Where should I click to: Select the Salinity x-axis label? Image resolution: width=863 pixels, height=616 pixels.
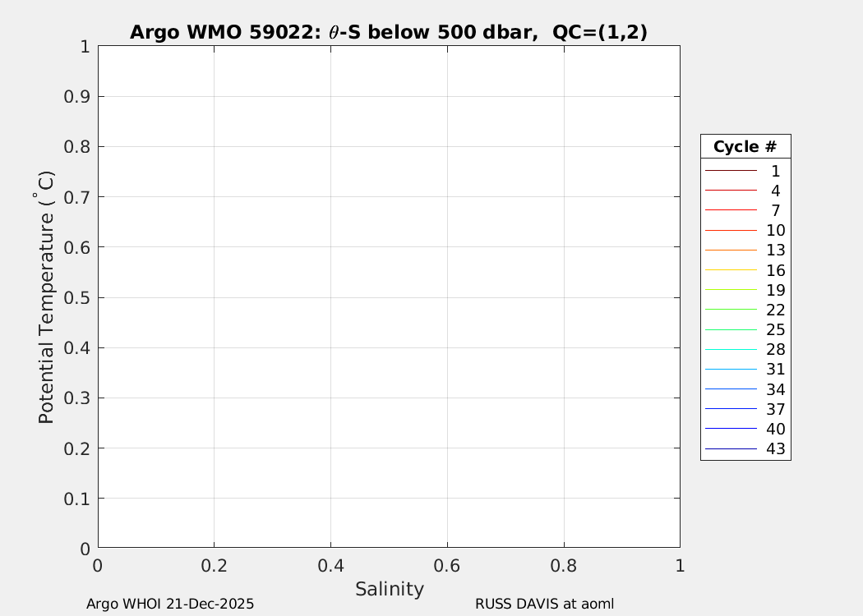tap(389, 589)
